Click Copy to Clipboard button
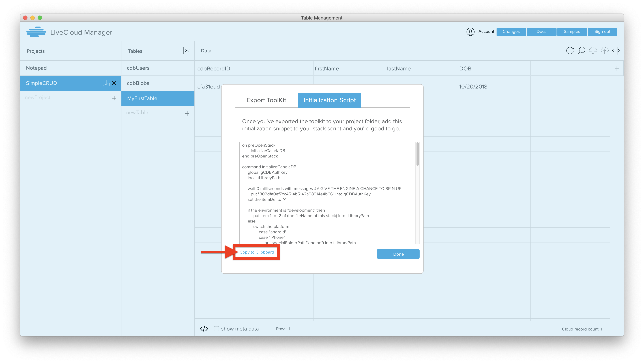Viewport: 644px width, 363px height. click(x=257, y=252)
